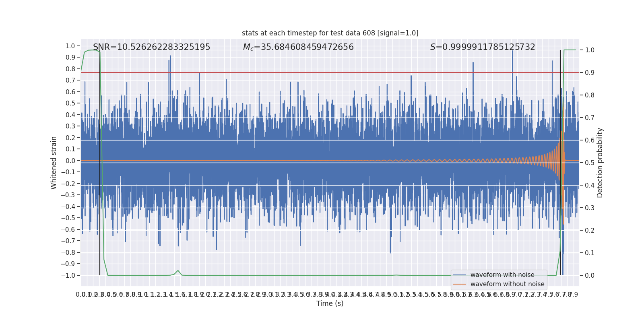Click the 'Time (s)' axis label
Viewport: 644px width, 322px height.
(330, 303)
